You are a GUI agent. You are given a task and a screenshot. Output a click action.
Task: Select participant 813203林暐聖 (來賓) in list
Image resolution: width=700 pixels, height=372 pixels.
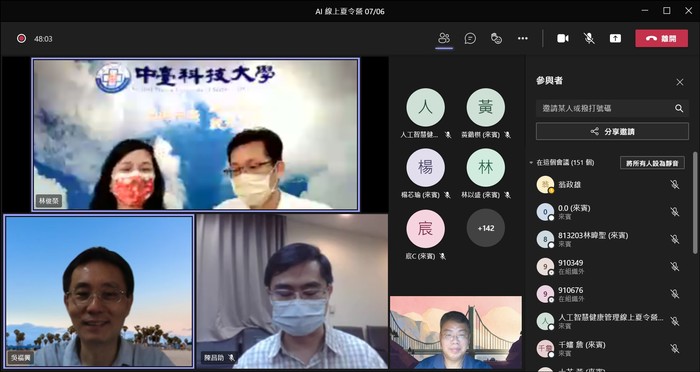[609, 239]
